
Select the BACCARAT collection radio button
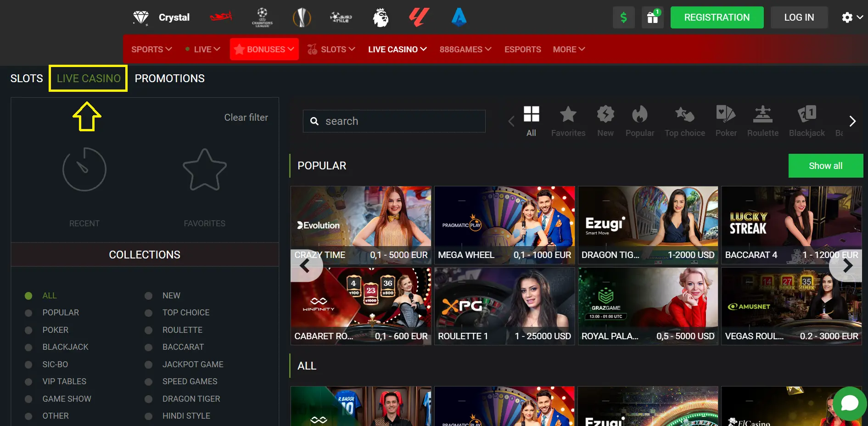(148, 347)
